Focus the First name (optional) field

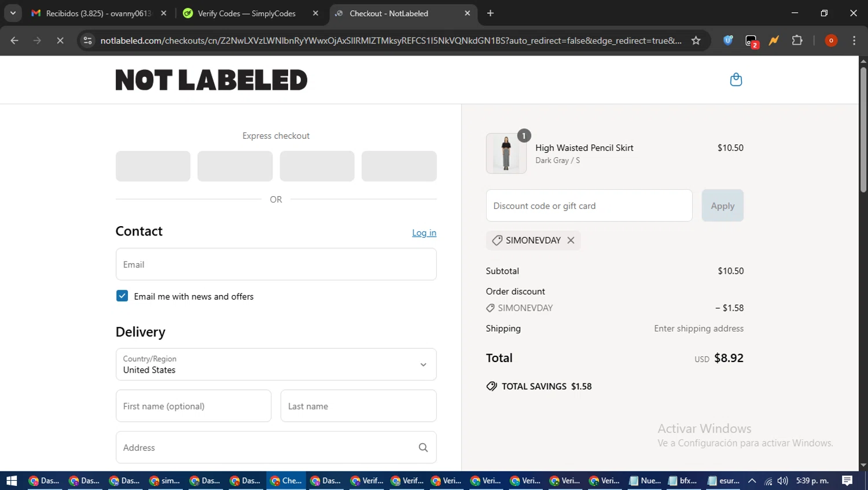[x=193, y=406]
